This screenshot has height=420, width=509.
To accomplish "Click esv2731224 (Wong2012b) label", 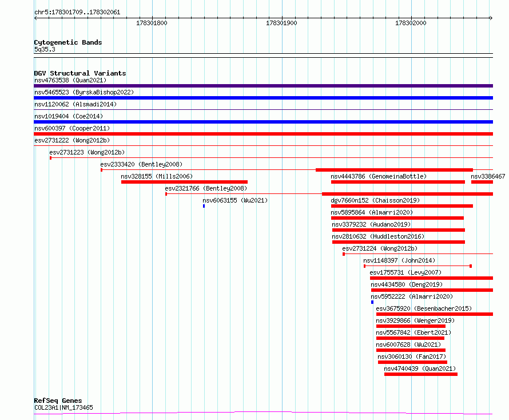I will pyautogui.click(x=380, y=248).
